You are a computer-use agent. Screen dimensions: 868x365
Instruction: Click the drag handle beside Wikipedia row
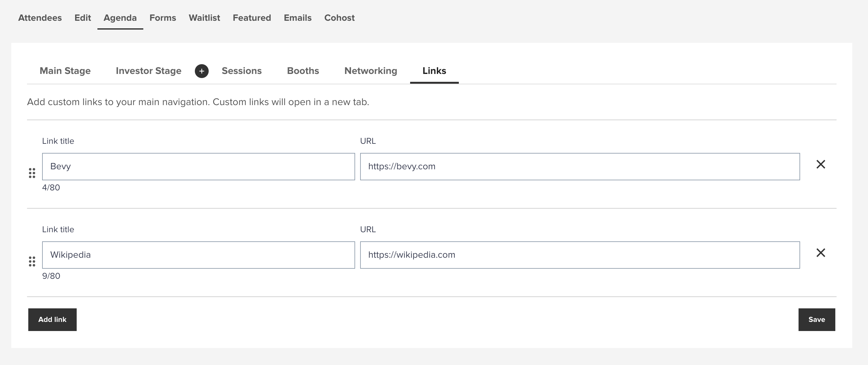tap(32, 261)
